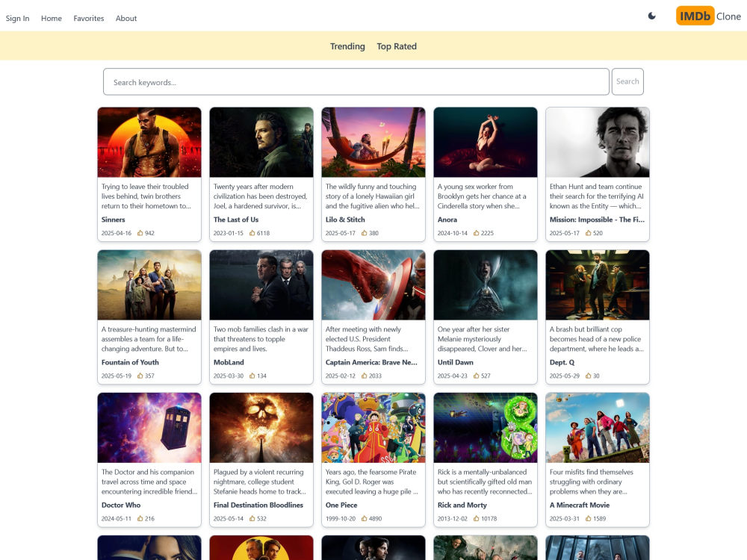Switch to the Top Rated tab
Viewport: 747px width, 560px height.
coord(397,46)
